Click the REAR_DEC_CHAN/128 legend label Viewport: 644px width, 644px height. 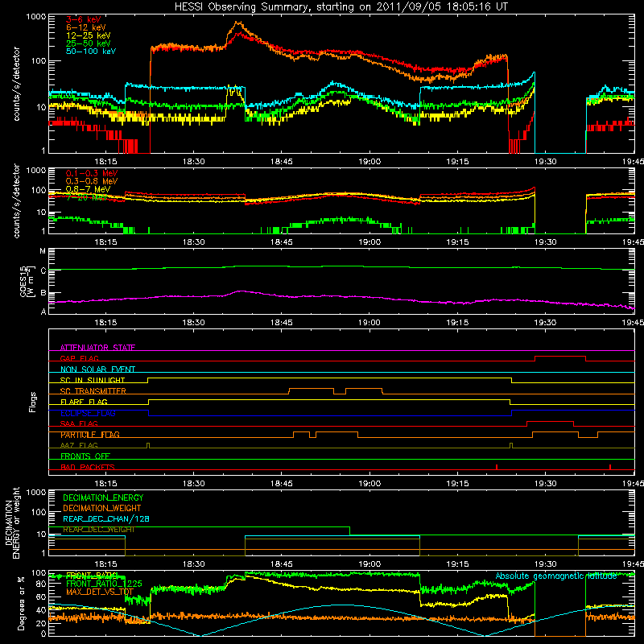pyautogui.click(x=106, y=518)
